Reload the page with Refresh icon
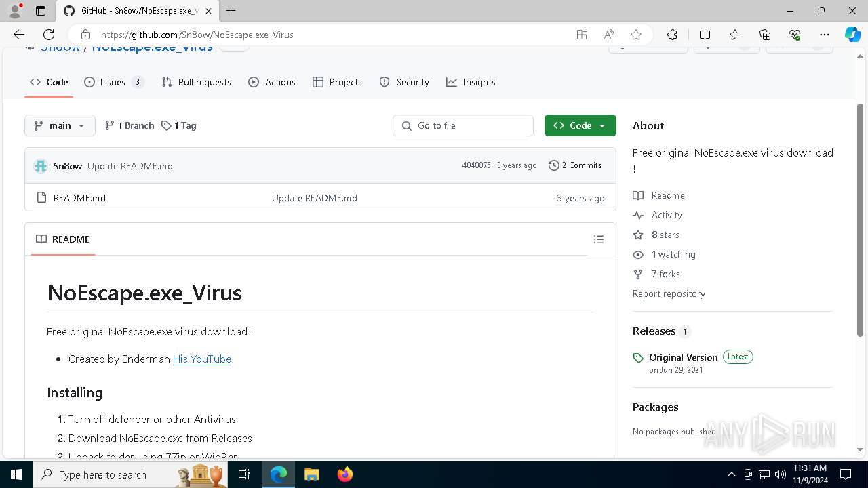 tap(49, 35)
